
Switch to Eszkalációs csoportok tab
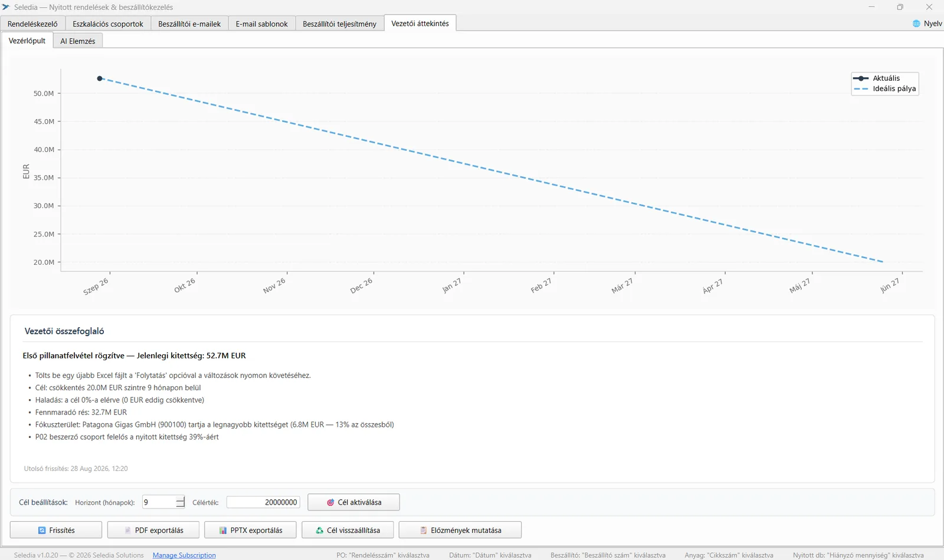click(x=108, y=24)
